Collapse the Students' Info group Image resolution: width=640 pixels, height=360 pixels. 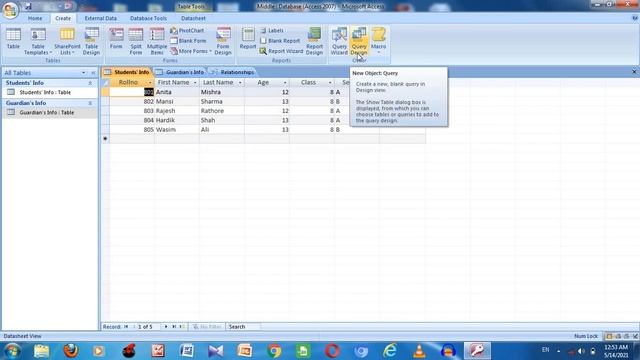(90, 83)
